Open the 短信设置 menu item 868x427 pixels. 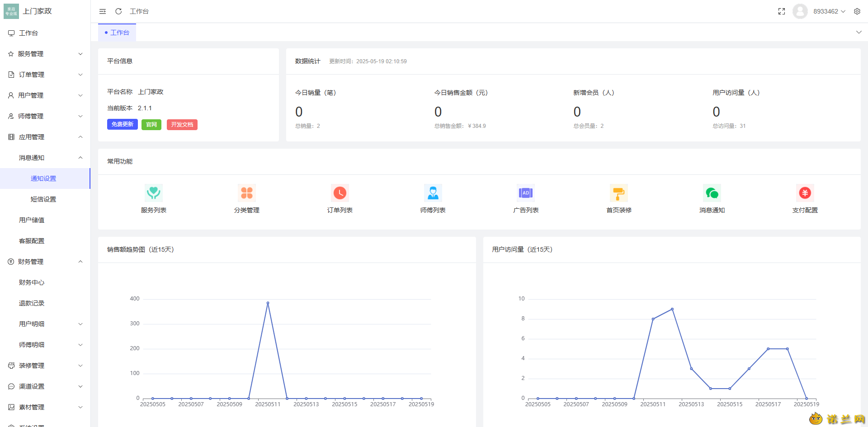pos(45,199)
